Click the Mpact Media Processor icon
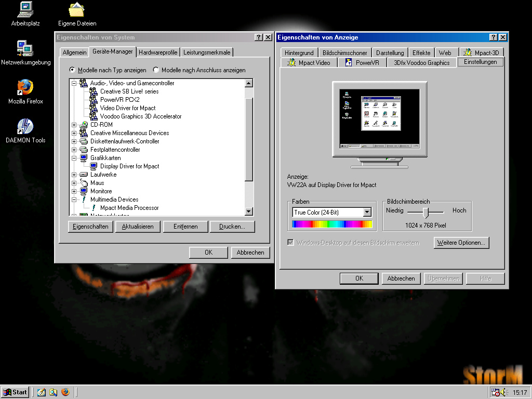 coord(94,208)
